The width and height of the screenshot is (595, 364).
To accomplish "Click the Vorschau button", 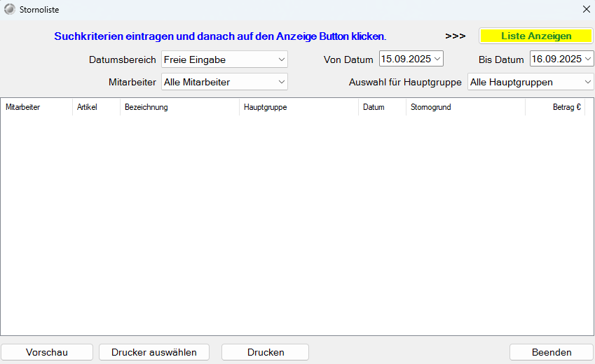I will point(47,352).
